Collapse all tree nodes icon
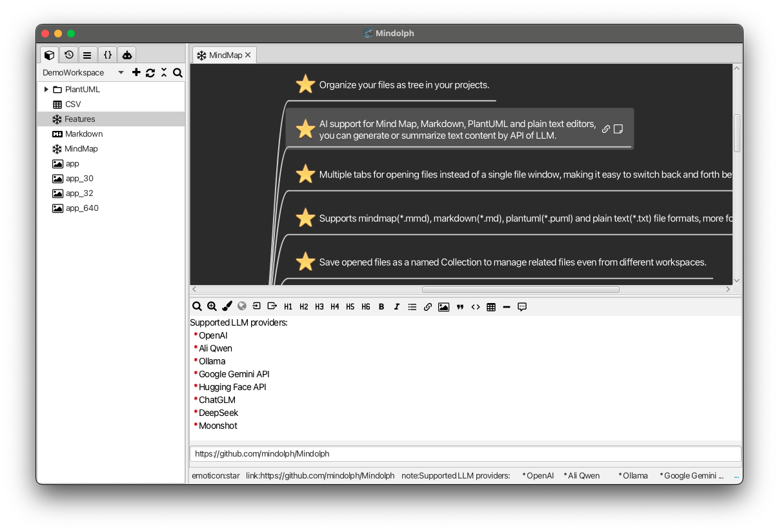The height and width of the screenshot is (532, 779). pyautogui.click(x=164, y=73)
